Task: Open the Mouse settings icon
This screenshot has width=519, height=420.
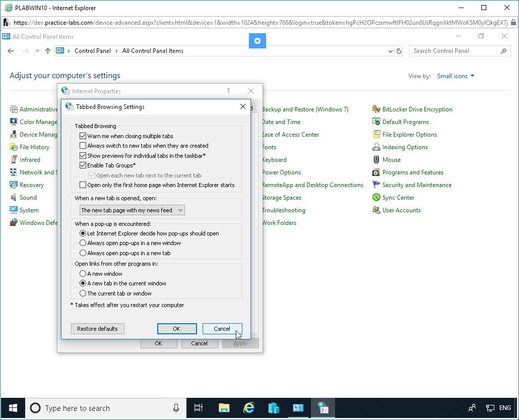Action: [x=376, y=159]
